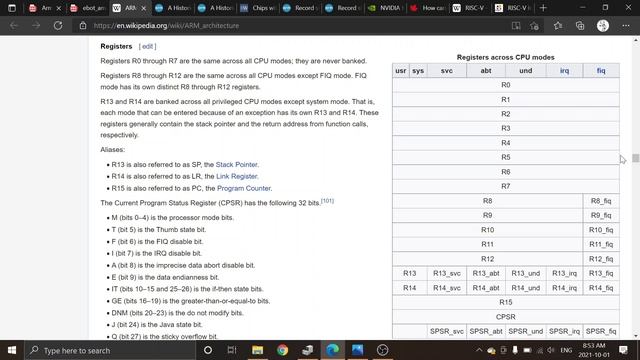Open the browser profile avatar

point(603,26)
